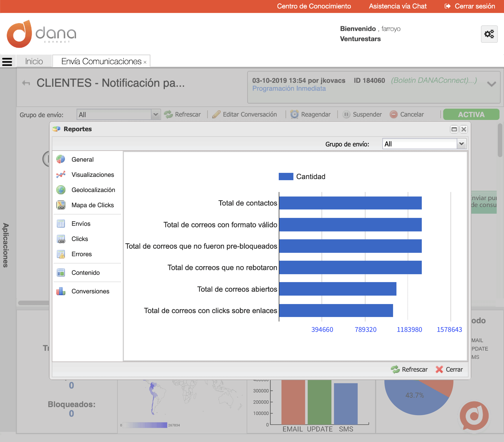Click the Cantidad legend color swatch
Viewport: 504px width, 442px height.
coord(286,176)
